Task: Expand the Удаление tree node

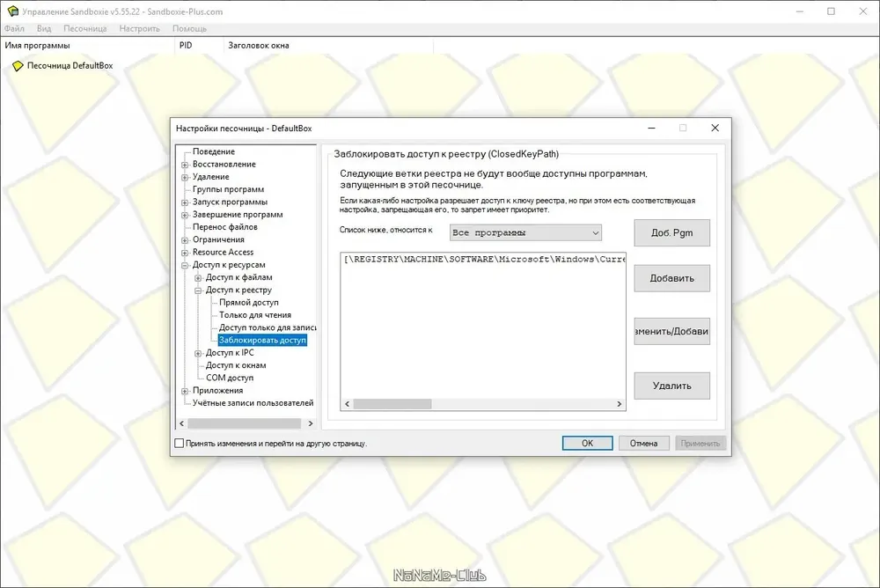Action: (x=185, y=178)
